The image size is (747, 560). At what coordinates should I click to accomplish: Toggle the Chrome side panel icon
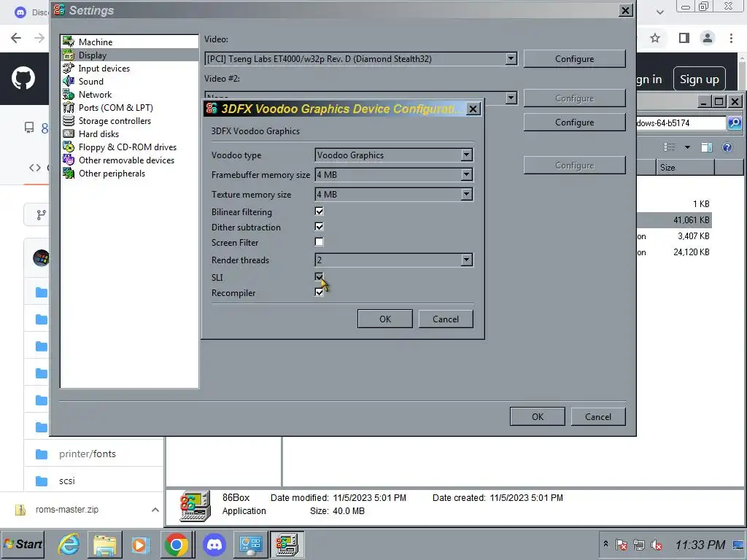coord(684,38)
